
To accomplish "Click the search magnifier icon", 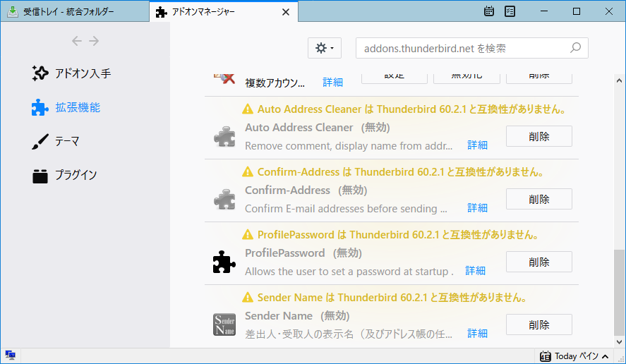I will (x=575, y=48).
